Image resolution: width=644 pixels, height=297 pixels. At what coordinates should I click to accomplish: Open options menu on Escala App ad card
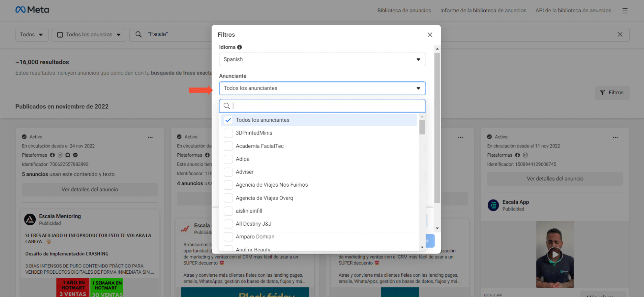[x=615, y=137]
